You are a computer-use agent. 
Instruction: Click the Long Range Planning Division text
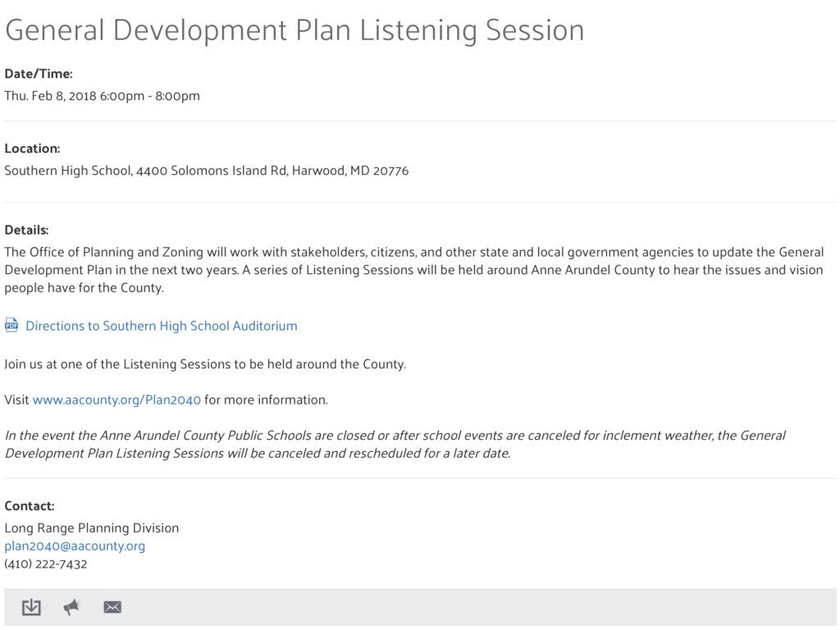pyautogui.click(x=91, y=528)
